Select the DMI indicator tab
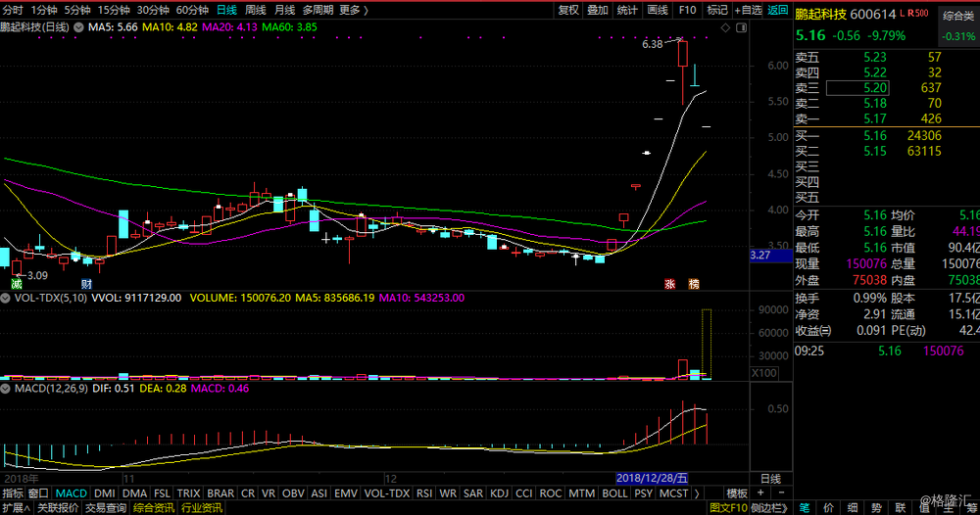Viewport: 980px width, 515px height. tap(105, 493)
